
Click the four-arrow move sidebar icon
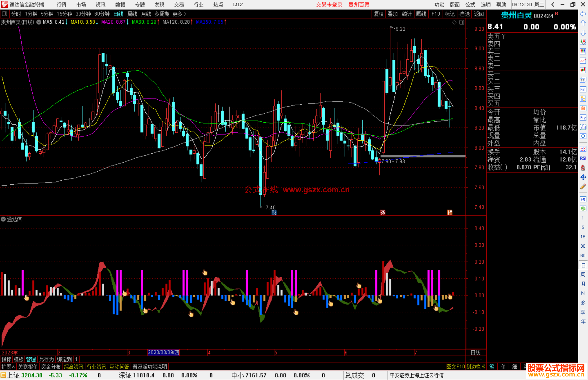click(x=583, y=177)
